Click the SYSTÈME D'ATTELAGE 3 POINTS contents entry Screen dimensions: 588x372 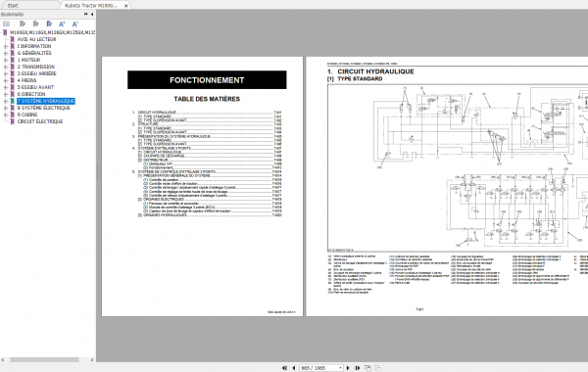206,148
